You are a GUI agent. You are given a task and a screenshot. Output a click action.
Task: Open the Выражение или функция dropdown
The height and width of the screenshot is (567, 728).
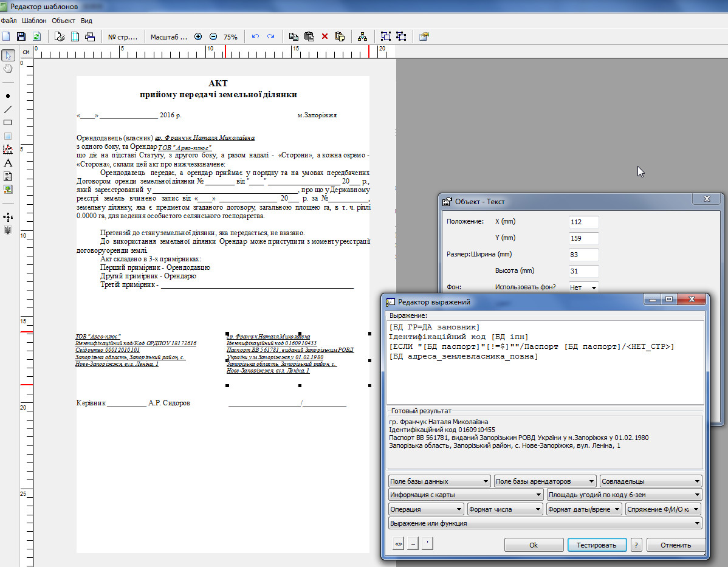545,523
